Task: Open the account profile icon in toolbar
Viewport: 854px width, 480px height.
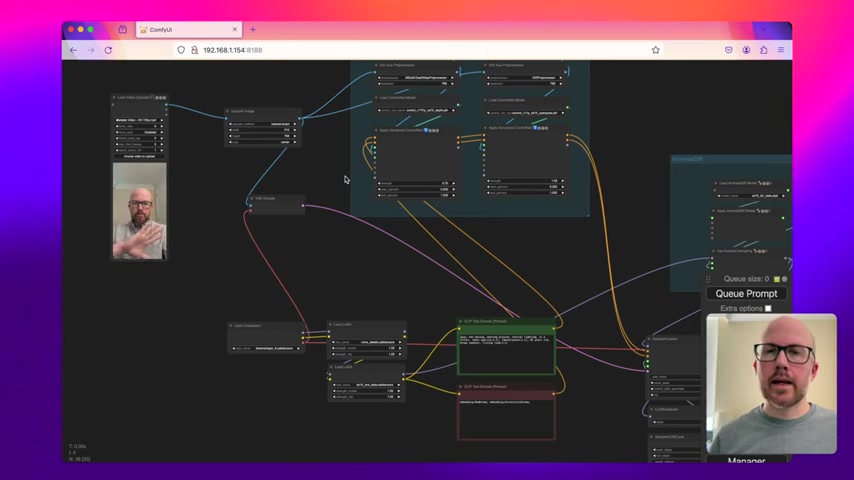Action: (x=746, y=50)
